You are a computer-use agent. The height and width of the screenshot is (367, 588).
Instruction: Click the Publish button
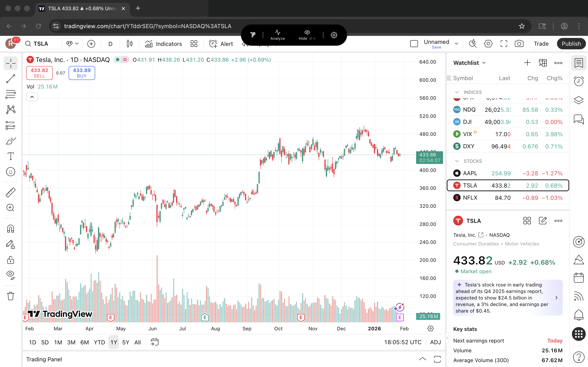click(571, 44)
